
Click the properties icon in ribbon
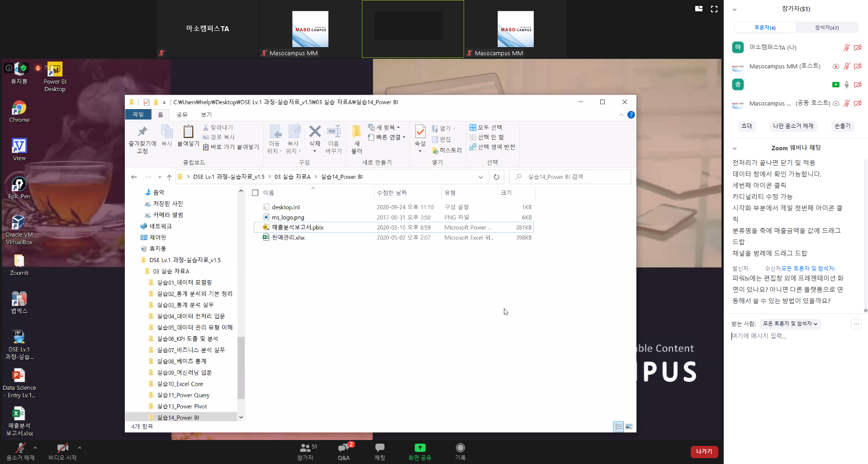[420, 132]
